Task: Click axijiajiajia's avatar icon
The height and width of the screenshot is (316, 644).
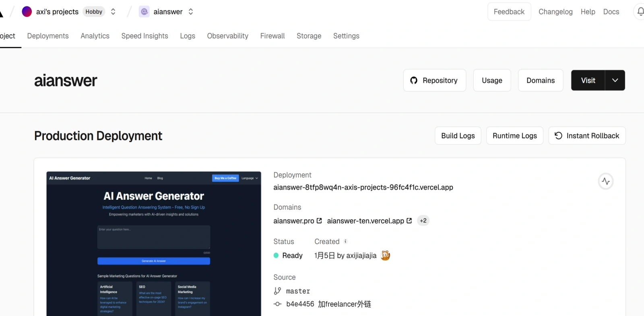Action: coord(385,255)
